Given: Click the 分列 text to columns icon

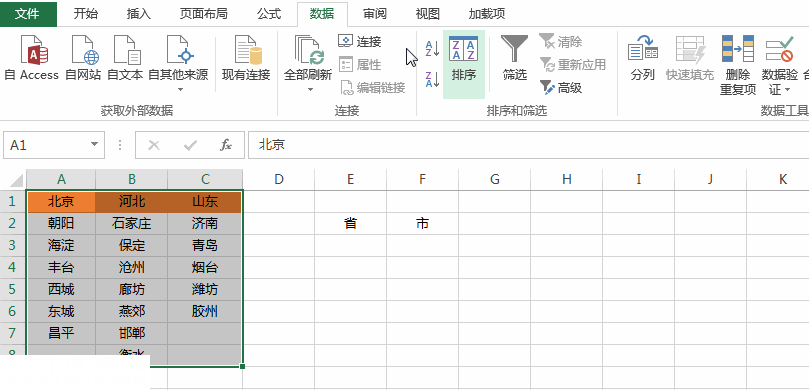Looking at the screenshot, I should click(642, 58).
